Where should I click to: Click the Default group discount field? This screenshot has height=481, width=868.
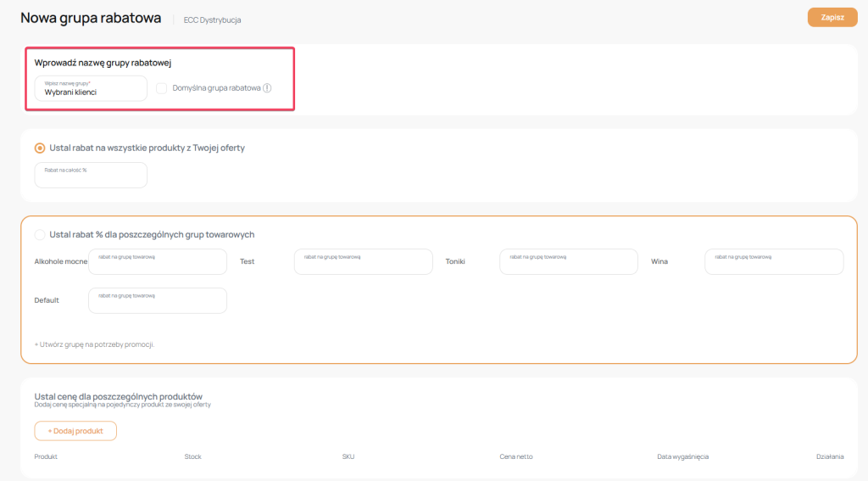[x=158, y=301]
